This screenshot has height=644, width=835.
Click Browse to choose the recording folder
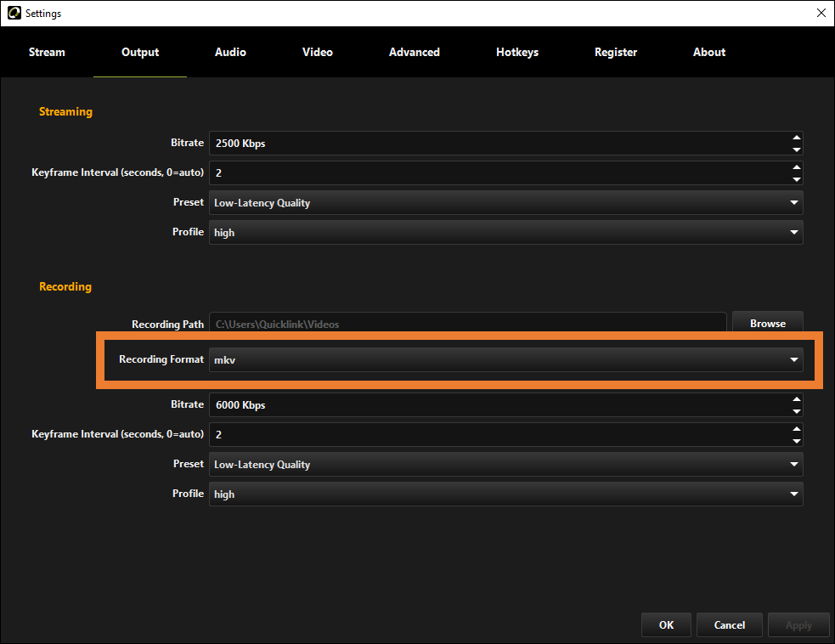767,324
